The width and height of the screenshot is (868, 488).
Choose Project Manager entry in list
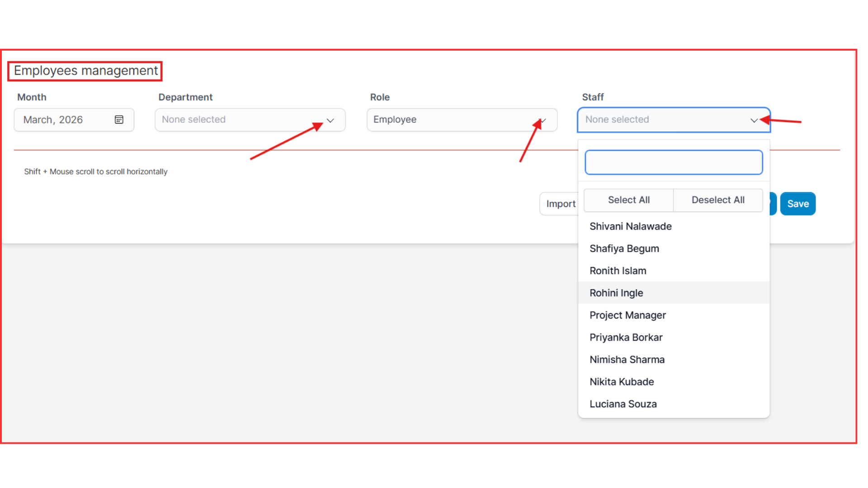click(627, 315)
